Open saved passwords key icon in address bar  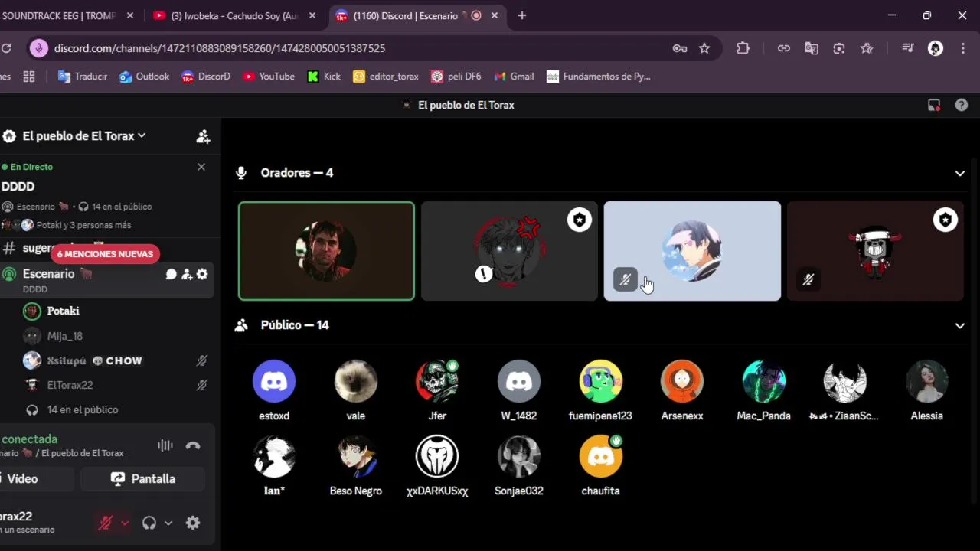[679, 48]
